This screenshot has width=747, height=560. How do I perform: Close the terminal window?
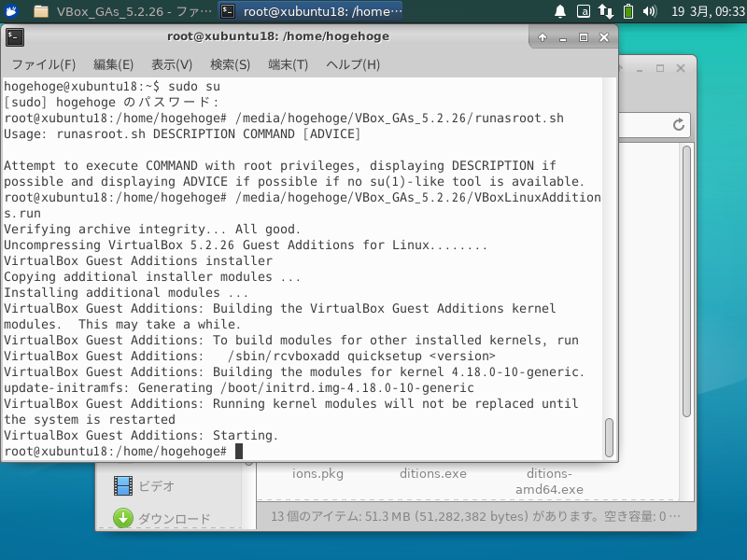point(604,37)
